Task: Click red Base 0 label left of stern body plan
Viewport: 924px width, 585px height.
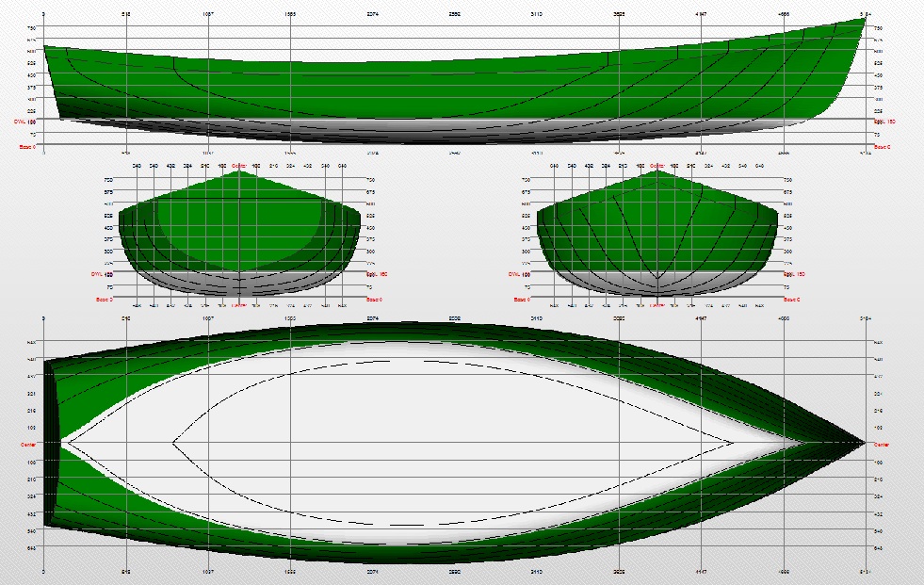Action: [104, 300]
